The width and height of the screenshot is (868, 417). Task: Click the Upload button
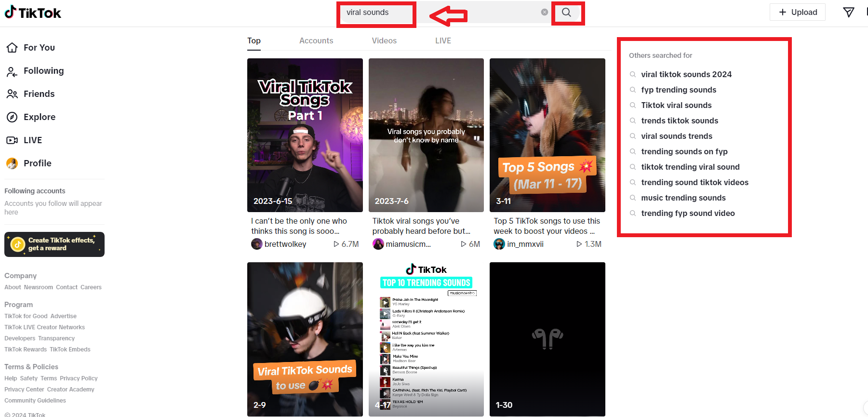tap(798, 12)
